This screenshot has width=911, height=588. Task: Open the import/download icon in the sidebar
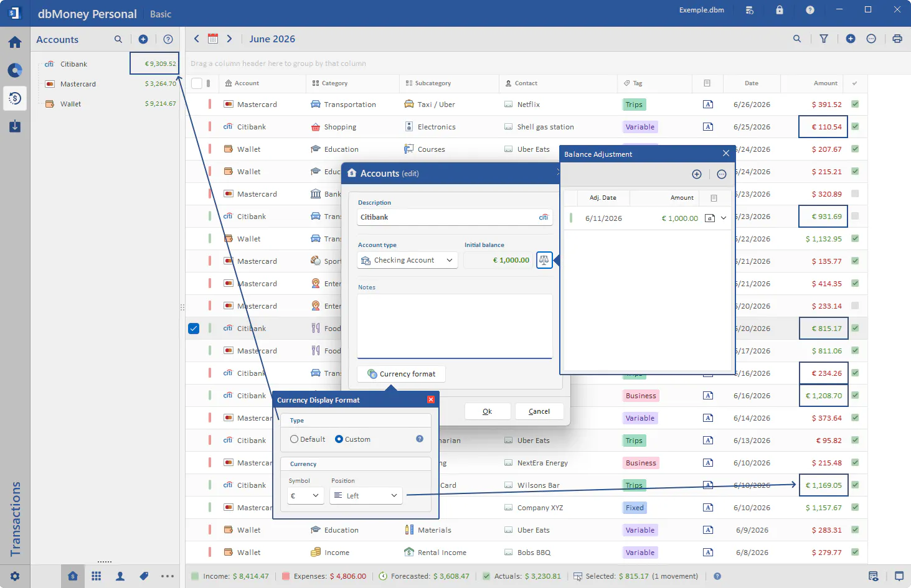point(15,126)
